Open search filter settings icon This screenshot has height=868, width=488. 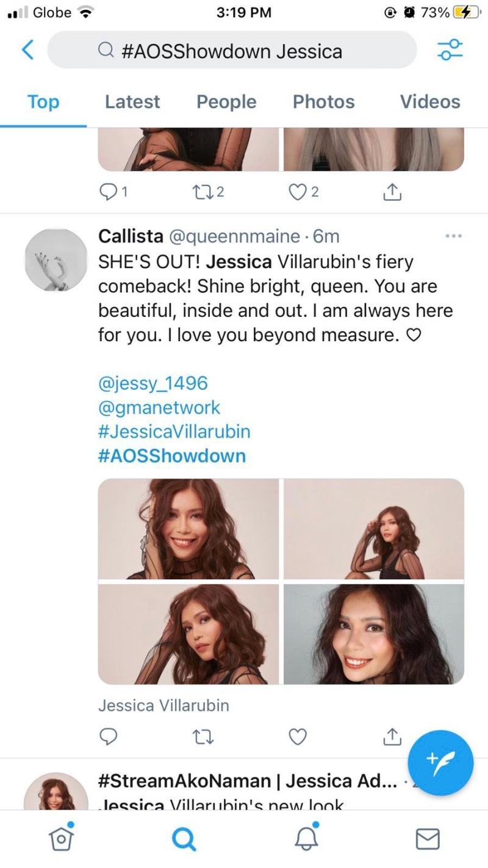click(x=450, y=51)
